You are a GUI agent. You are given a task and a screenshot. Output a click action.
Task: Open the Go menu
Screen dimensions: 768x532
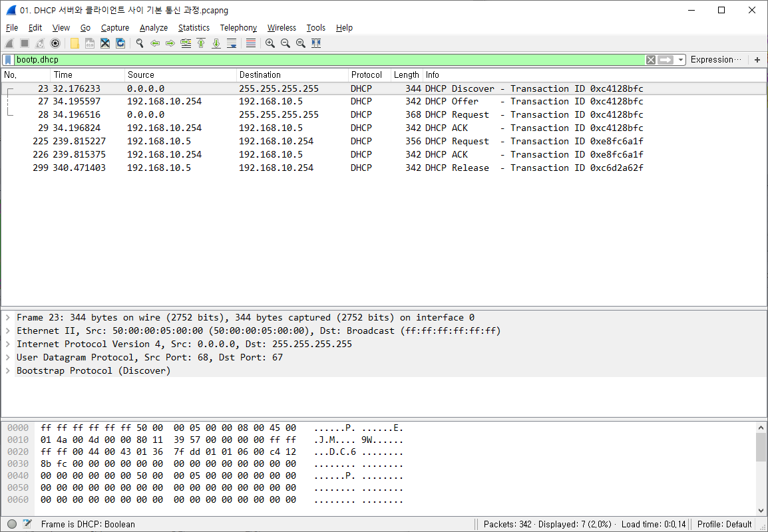click(85, 28)
